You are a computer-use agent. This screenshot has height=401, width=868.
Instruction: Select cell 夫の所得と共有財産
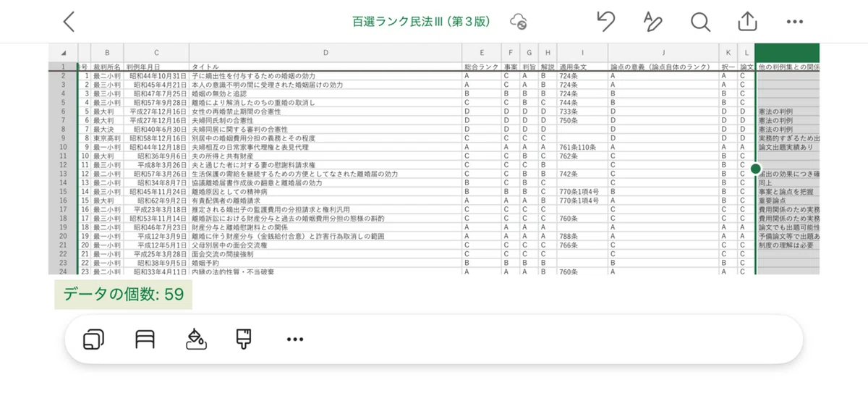325,156
